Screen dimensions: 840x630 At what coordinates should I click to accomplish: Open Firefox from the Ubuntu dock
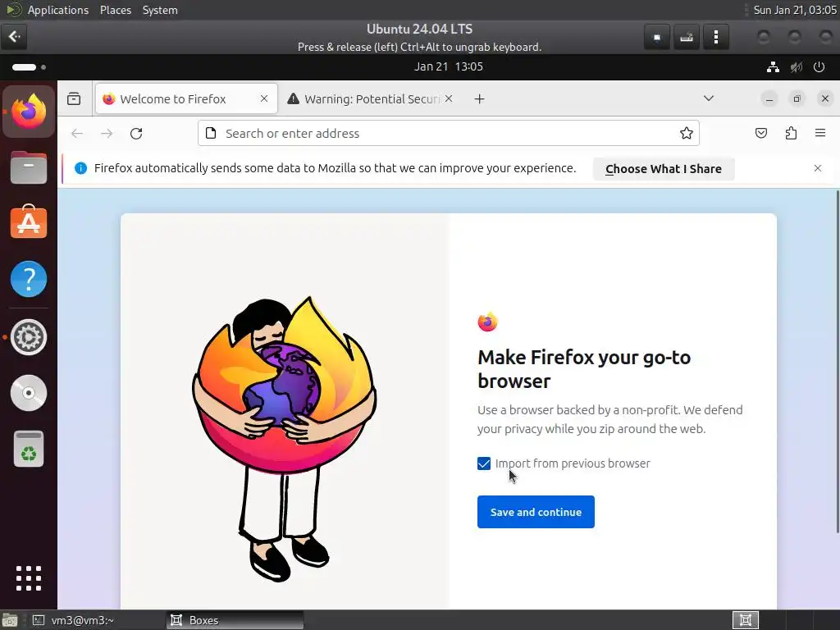click(29, 112)
